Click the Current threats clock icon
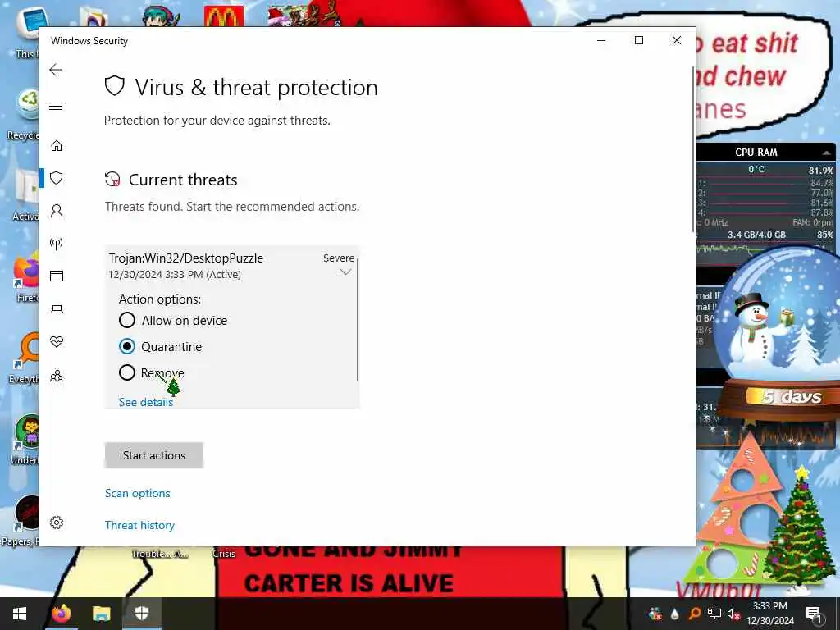 coord(112,180)
